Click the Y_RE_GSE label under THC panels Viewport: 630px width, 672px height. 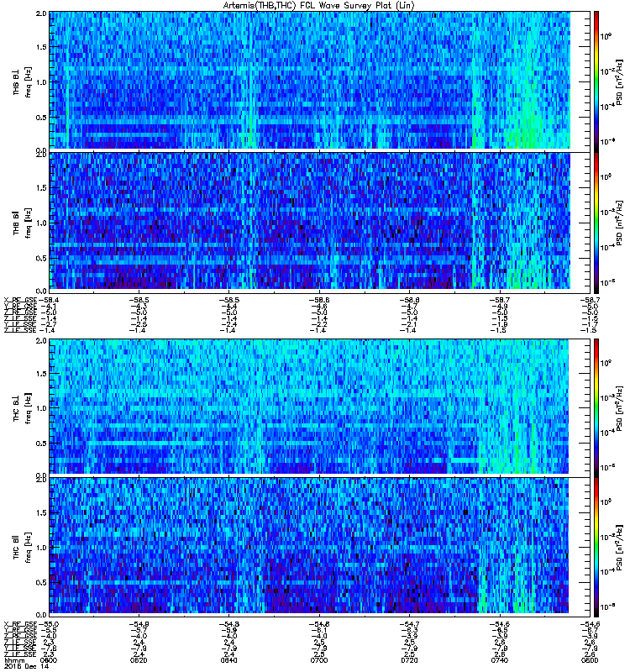pos(20,630)
